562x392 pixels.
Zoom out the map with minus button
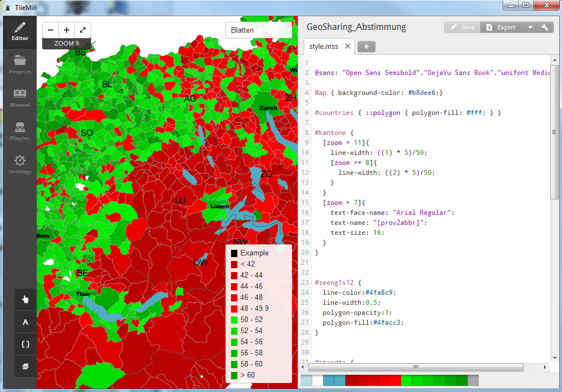(x=51, y=30)
